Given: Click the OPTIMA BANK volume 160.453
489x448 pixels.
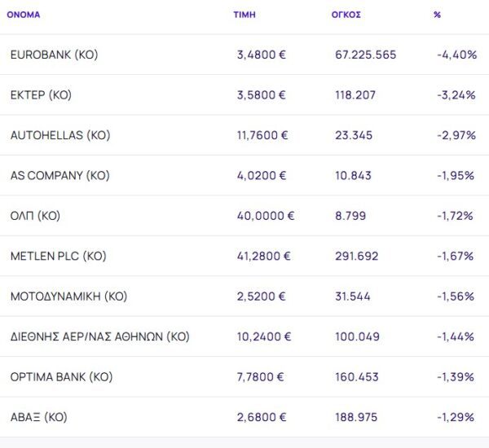Looking at the screenshot, I should tap(356, 377).
